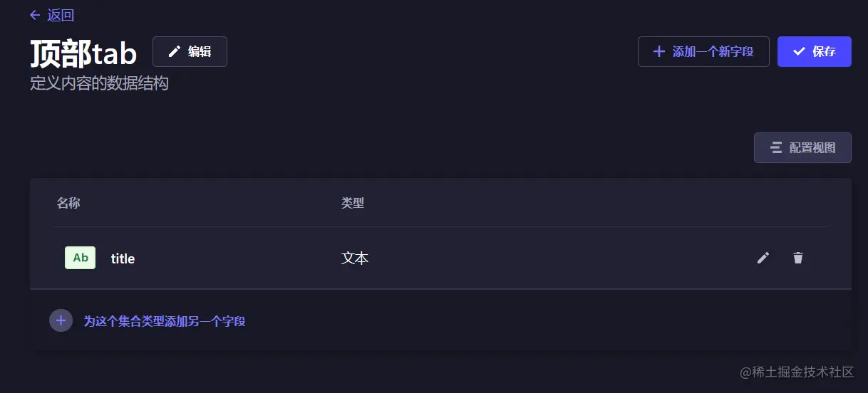Select the title field name
This screenshot has height=393, width=868.
123,258
